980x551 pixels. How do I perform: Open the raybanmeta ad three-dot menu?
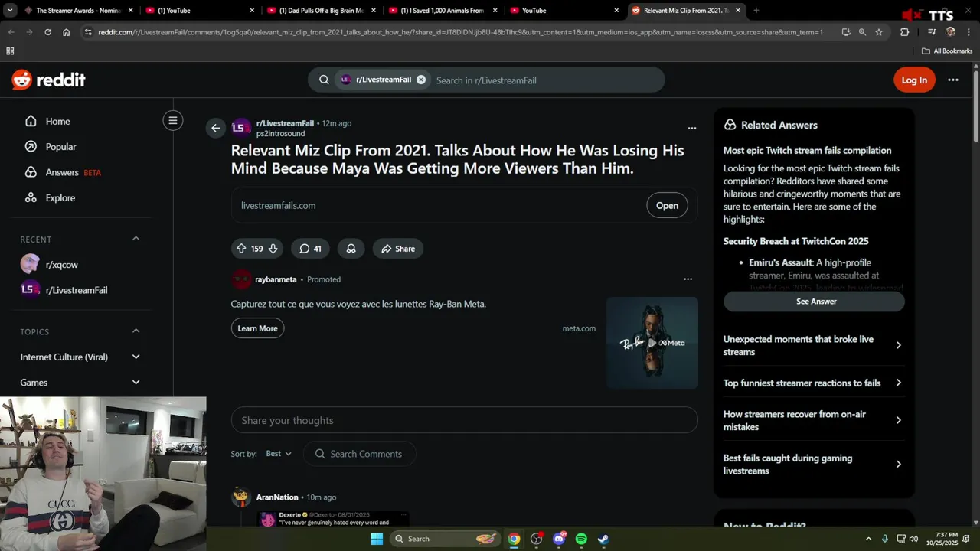[688, 279]
